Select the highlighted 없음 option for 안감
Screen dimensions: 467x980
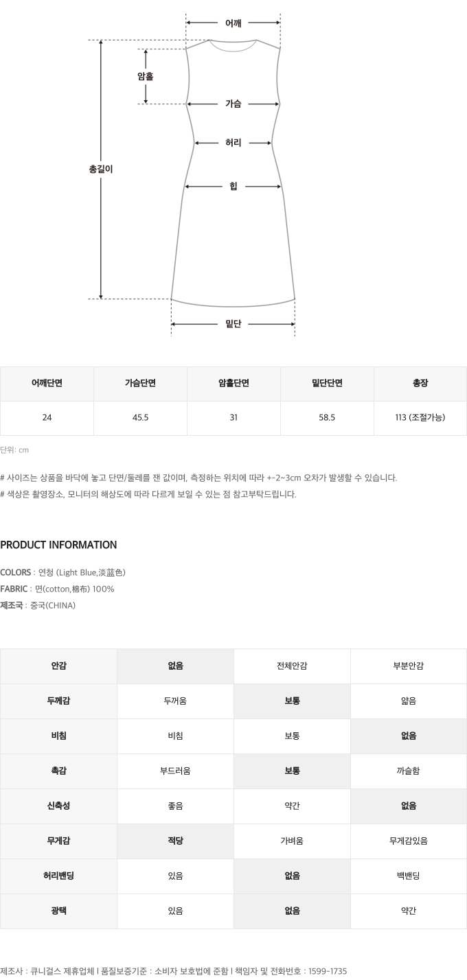coord(175,666)
